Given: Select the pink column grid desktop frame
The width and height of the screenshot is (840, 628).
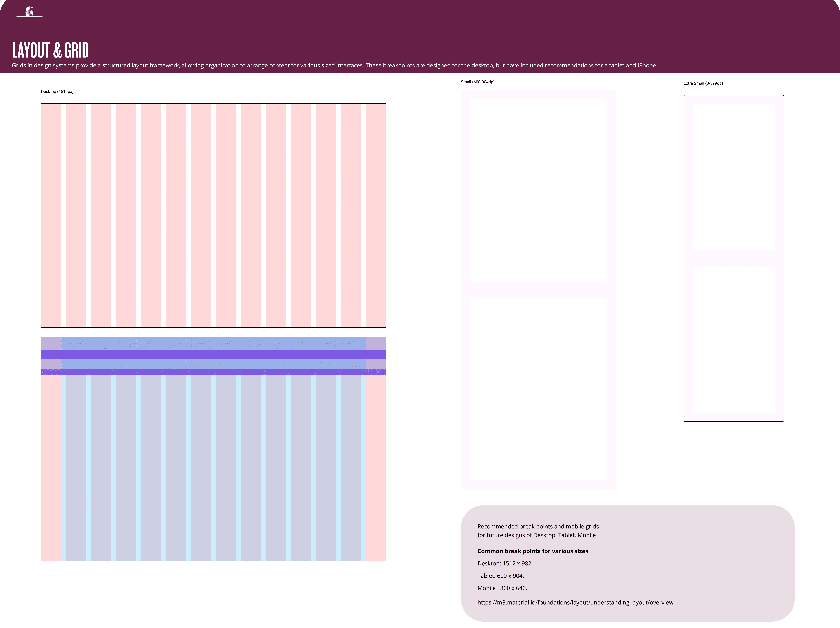Looking at the screenshot, I should click(x=213, y=215).
